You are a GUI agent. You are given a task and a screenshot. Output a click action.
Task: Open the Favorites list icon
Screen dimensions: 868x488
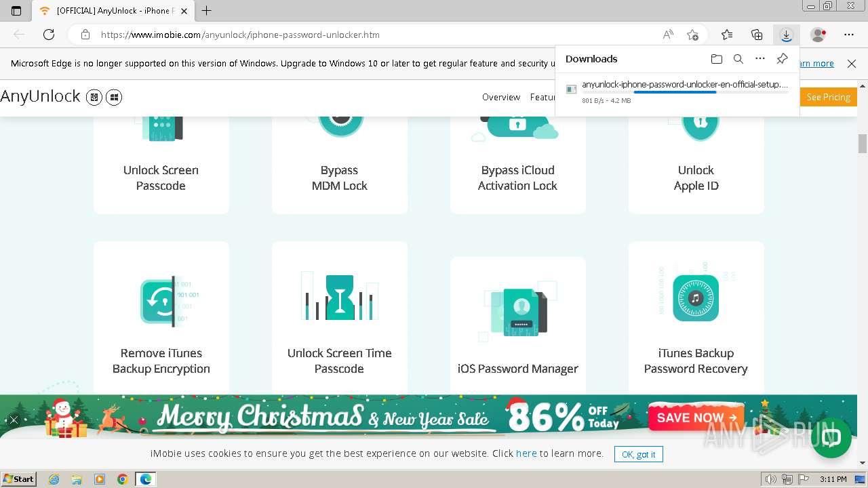[727, 35]
